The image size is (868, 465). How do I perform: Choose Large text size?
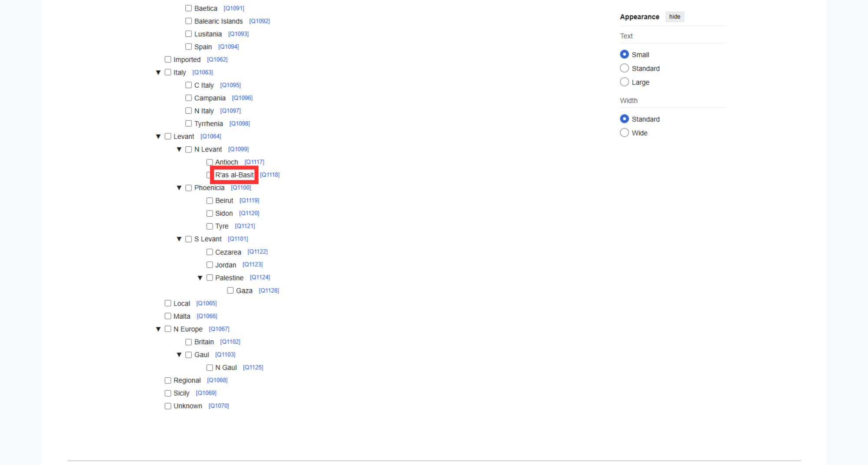coord(624,82)
